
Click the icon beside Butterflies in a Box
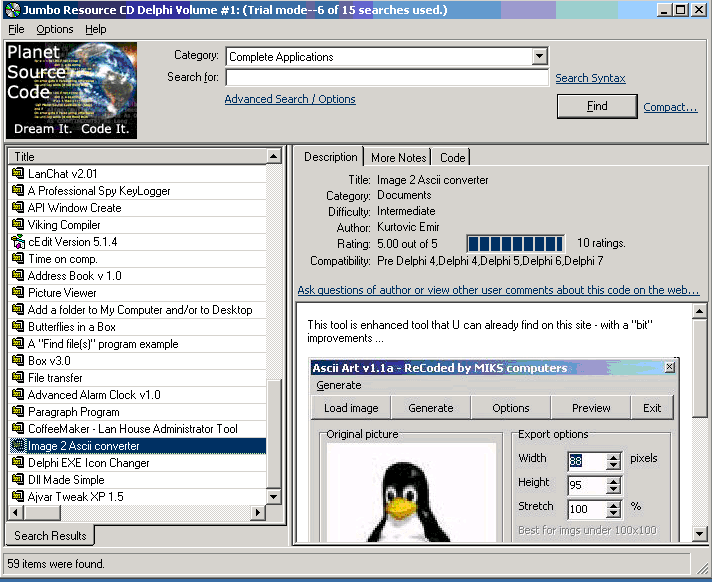click(x=18, y=326)
